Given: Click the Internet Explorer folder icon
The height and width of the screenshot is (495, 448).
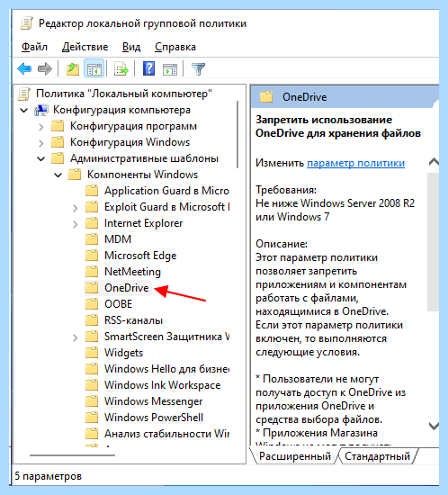Looking at the screenshot, I should pyautogui.click(x=92, y=223).
